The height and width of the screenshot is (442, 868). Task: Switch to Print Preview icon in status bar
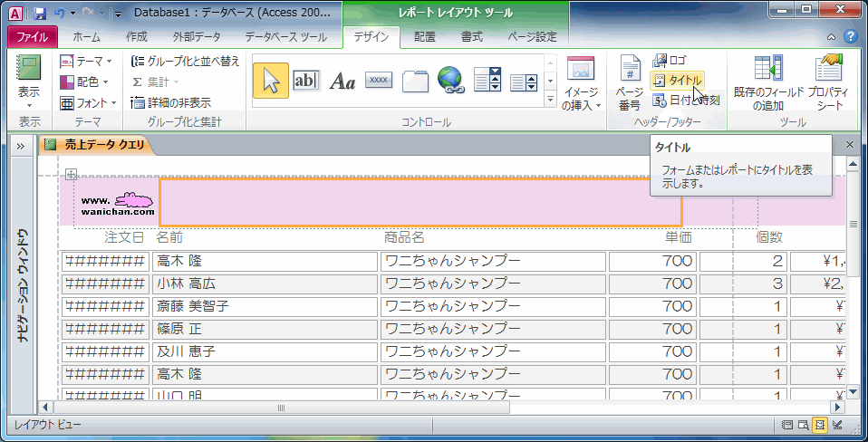(804, 424)
